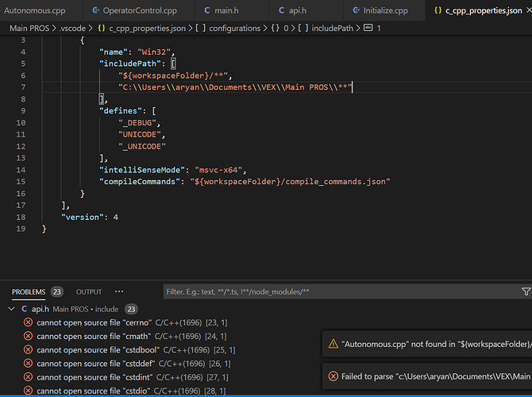Click the C icon on main.h tab
Screen dimensions: 532x397
click(x=207, y=10)
